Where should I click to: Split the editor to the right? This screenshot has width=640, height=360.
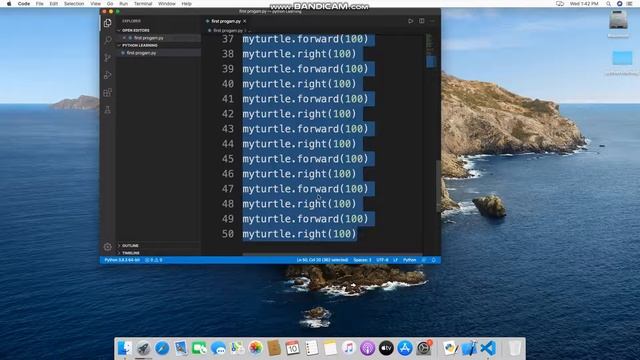[x=422, y=21]
